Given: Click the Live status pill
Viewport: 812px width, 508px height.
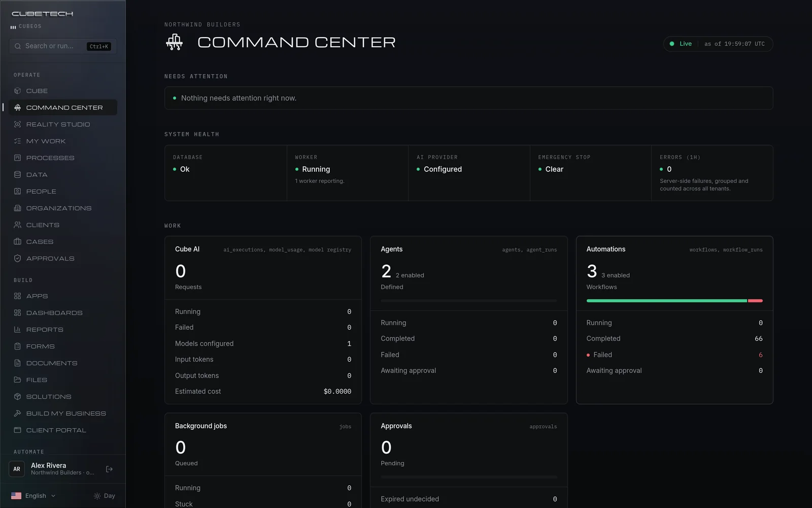Looking at the screenshot, I should tap(718, 44).
